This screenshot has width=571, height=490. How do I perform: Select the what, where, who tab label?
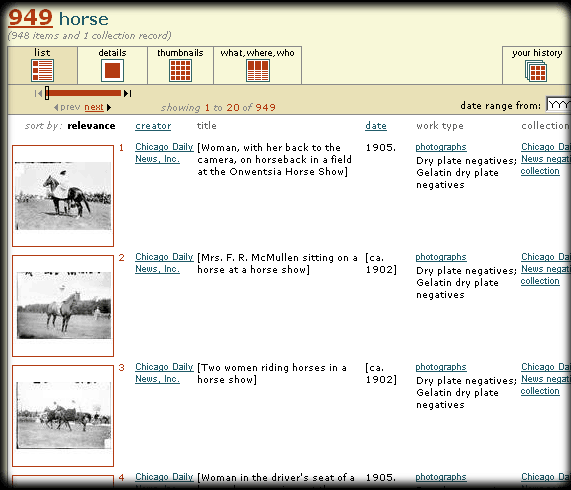(x=257, y=53)
